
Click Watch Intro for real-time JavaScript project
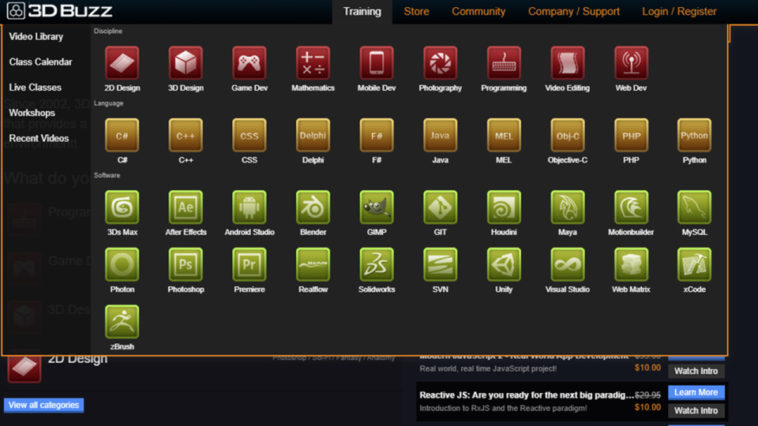(696, 371)
